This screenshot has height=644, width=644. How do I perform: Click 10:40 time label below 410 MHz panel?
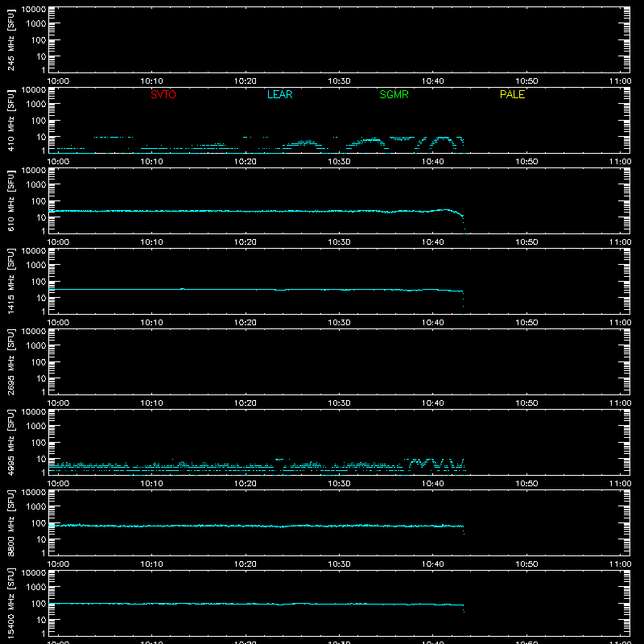click(432, 162)
